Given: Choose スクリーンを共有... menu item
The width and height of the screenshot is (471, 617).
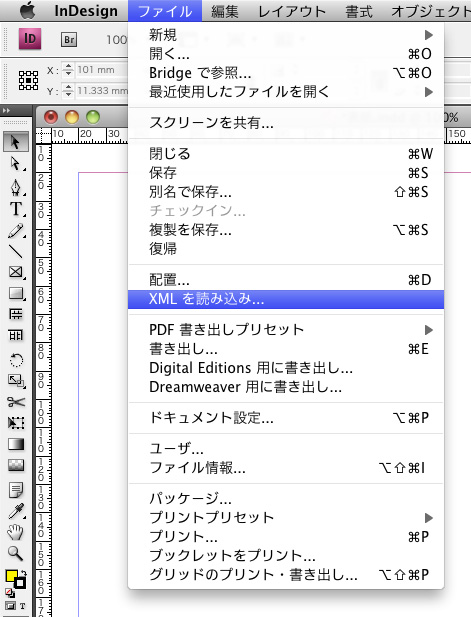Looking at the screenshot, I should coord(286,123).
